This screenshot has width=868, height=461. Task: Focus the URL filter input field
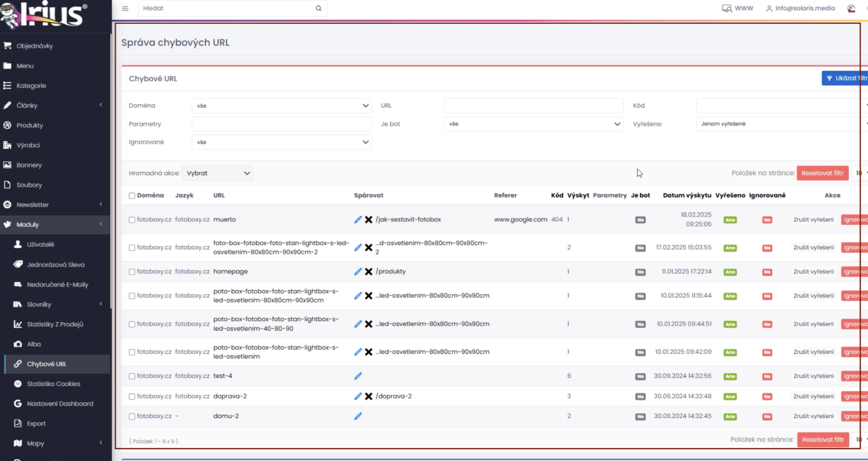click(533, 106)
